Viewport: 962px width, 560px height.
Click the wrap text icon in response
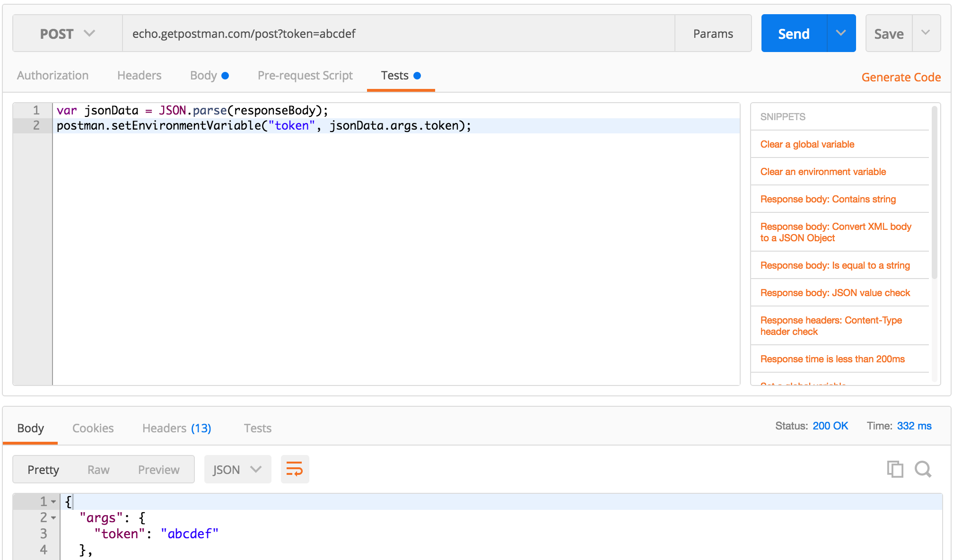[293, 469]
